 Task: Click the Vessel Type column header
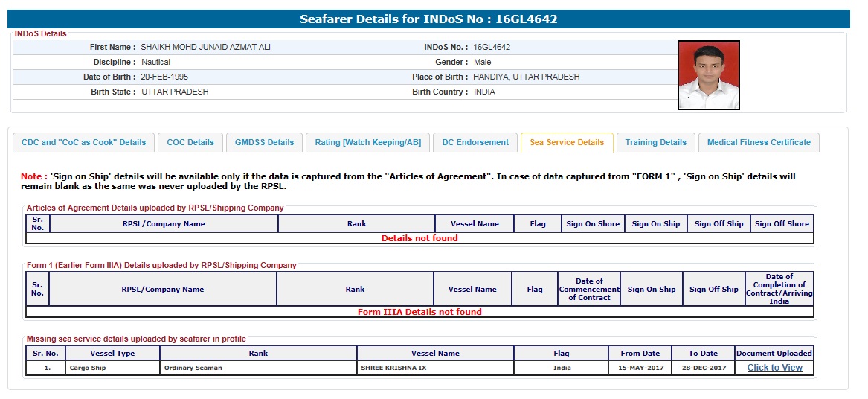tap(112, 353)
